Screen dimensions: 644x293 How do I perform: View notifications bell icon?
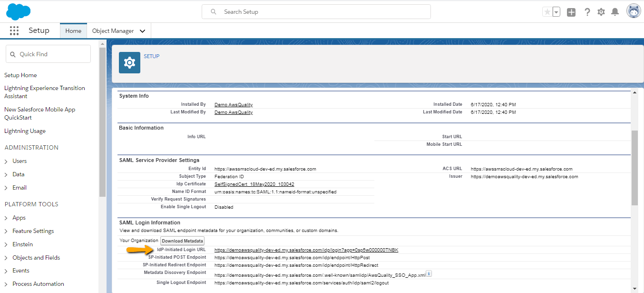(615, 12)
